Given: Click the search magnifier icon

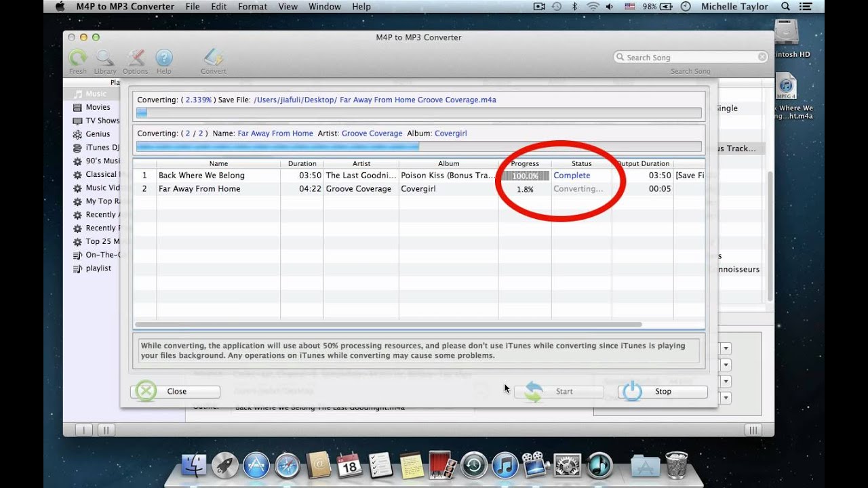Looking at the screenshot, I should click(620, 58).
